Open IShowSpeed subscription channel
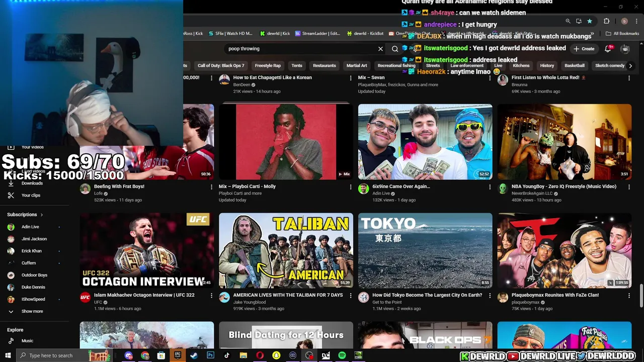The width and height of the screenshot is (644, 362). (x=33, y=299)
